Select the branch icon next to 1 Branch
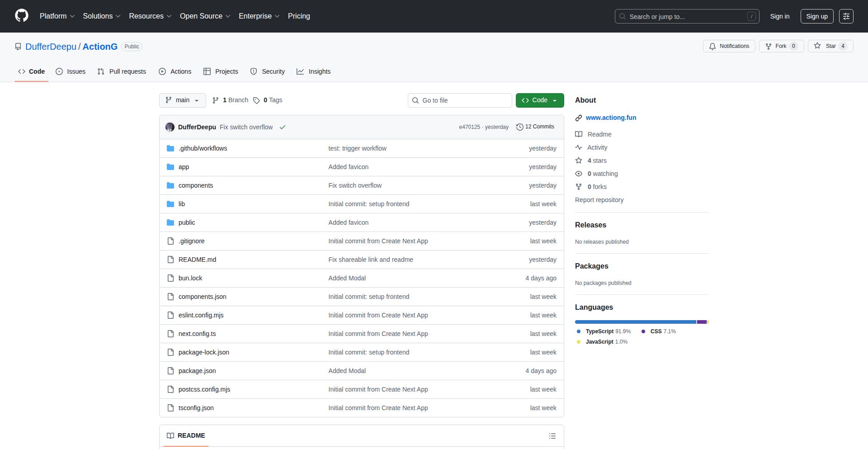This screenshot has width=868, height=449. pos(216,100)
